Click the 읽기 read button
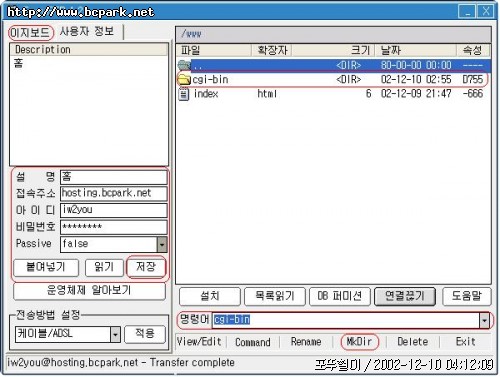 pos(104,268)
